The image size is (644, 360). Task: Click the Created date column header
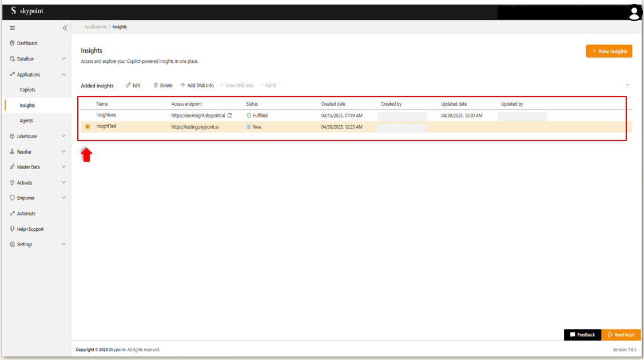(x=333, y=104)
